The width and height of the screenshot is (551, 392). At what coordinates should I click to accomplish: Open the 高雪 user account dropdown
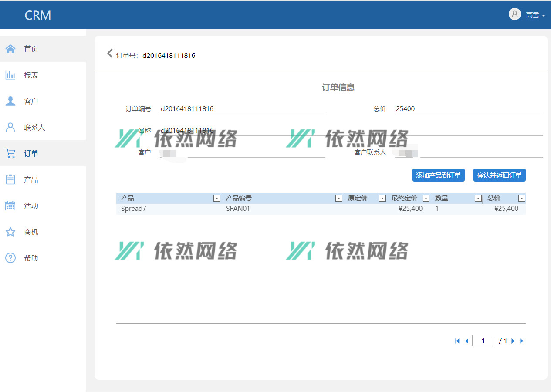pos(535,15)
